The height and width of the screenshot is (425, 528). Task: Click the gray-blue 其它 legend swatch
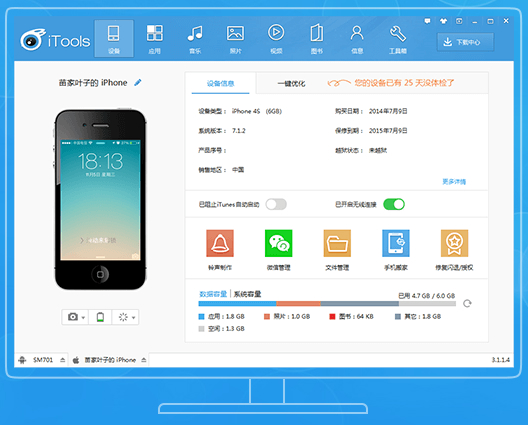(398, 317)
